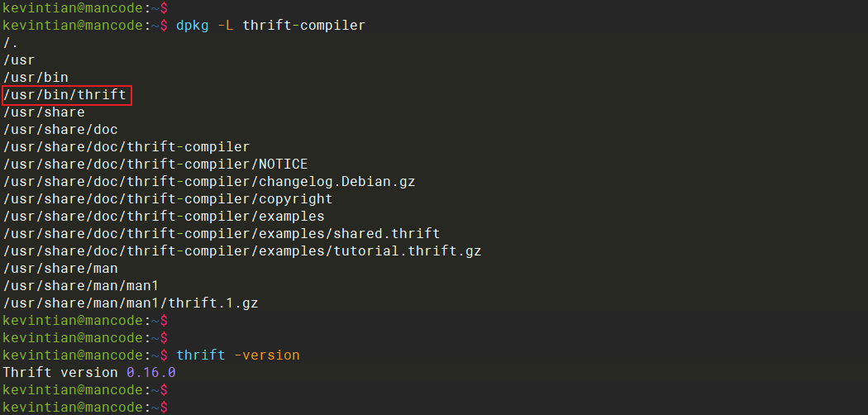Click the copyright file path line
The width and height of the screenshot is (868, 415).
tap(168, 198)
